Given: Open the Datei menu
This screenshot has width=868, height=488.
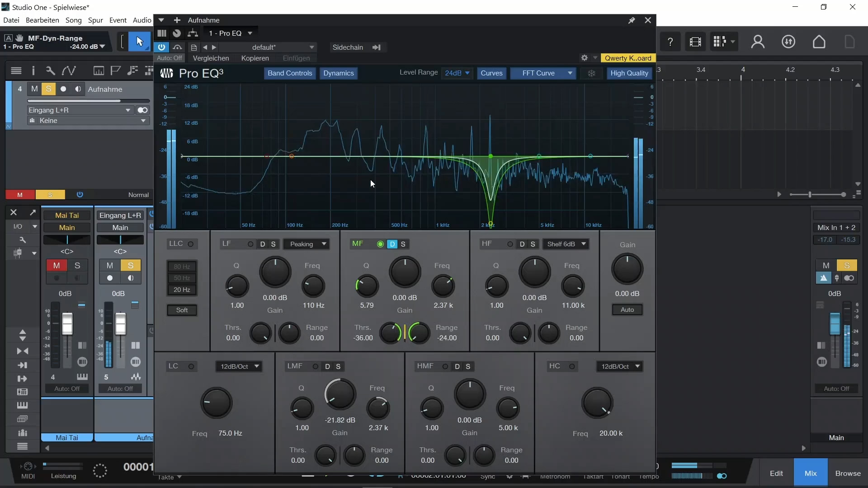Looking at the screenshot, I should coord(11,20).
